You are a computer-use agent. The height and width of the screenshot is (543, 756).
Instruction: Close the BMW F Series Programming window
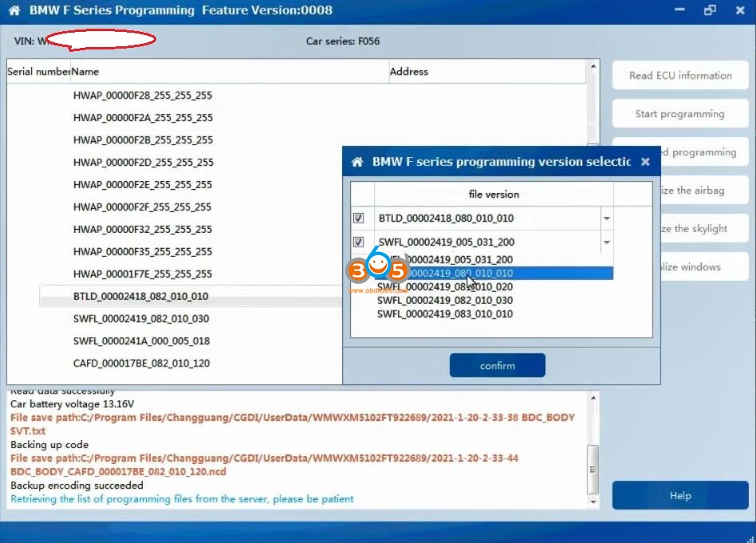click(x=740, y=10)
